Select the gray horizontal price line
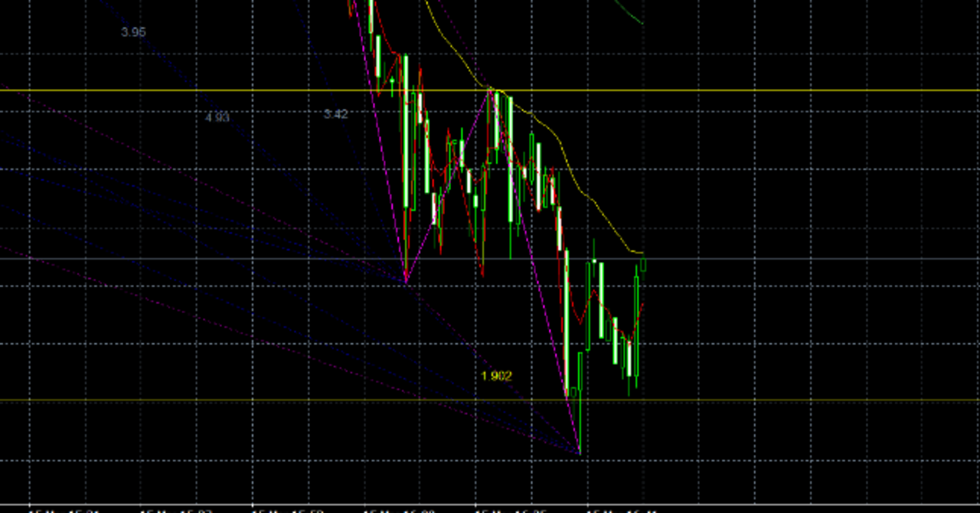Screen dimensions: 980x513 pos(490,259)
